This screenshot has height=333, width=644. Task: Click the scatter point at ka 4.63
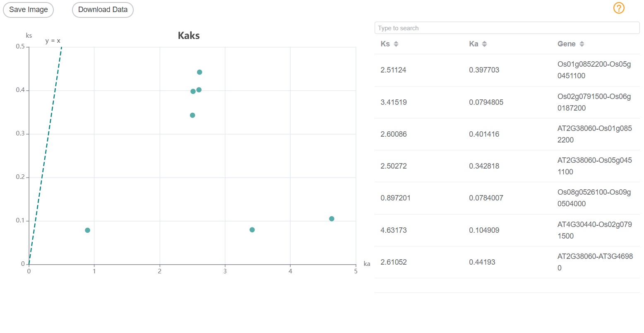coord(332,219)
